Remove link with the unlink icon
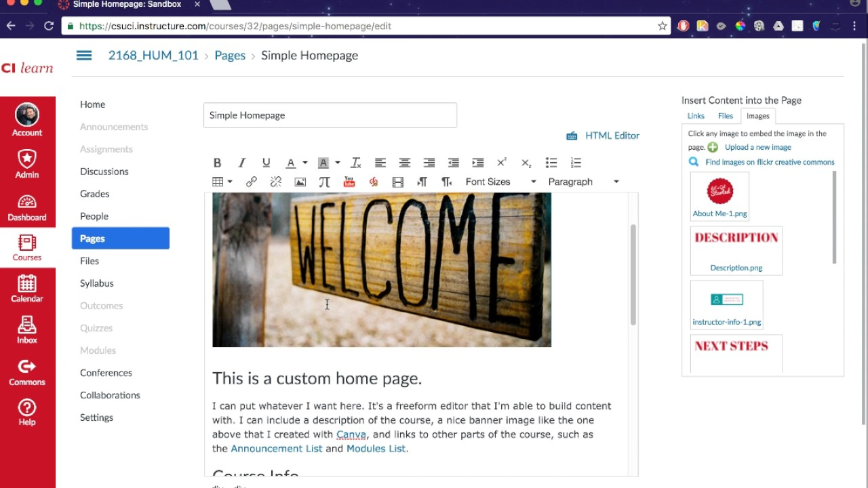Image resolution: width=868 pixels, height=488 pixels. pos(275,182)
